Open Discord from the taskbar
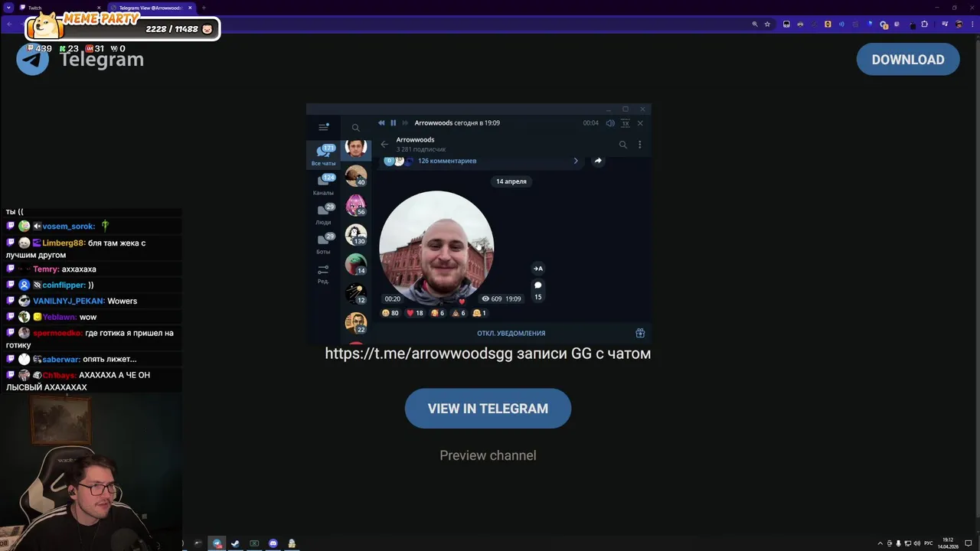The width and height of the screenshot is (980, 551). tap(273, 543)
